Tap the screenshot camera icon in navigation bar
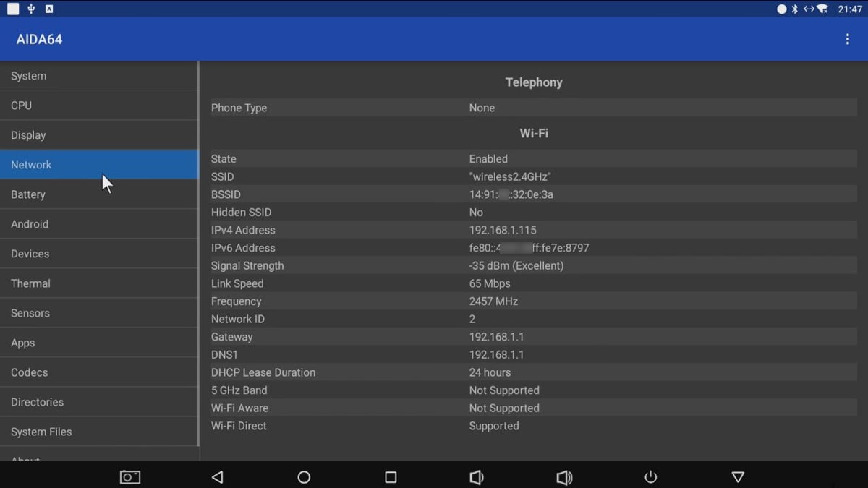 point(130,477)
